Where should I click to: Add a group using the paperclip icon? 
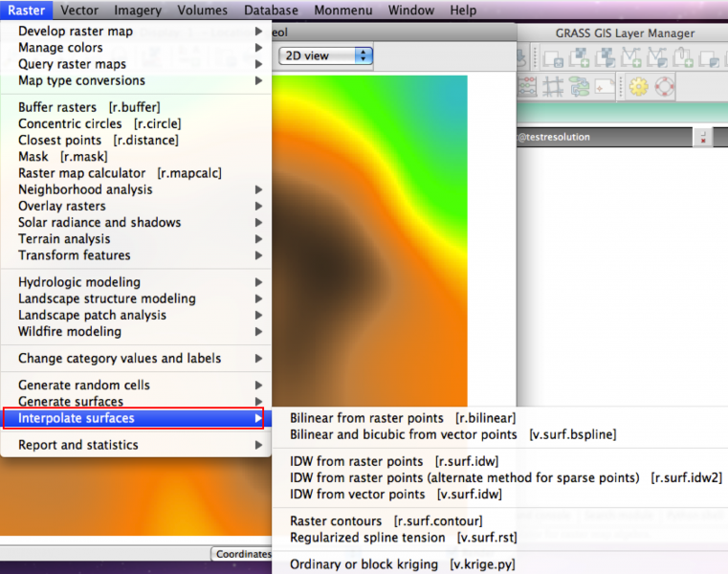pyautogui.click(x=683, y=59)
